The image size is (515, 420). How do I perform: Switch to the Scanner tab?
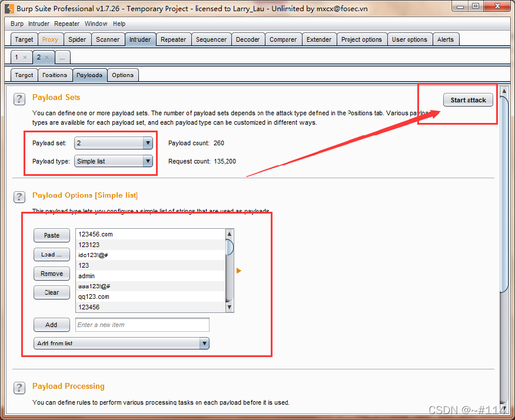click(x=108, y=39)
